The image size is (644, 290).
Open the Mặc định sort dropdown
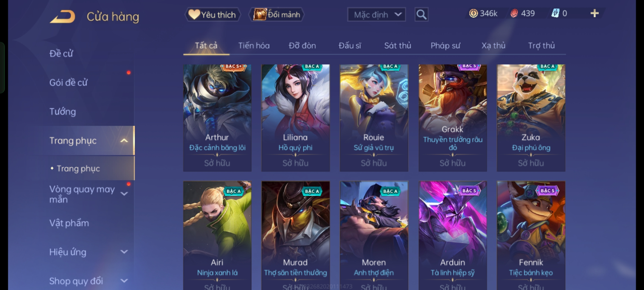point(376,15)
